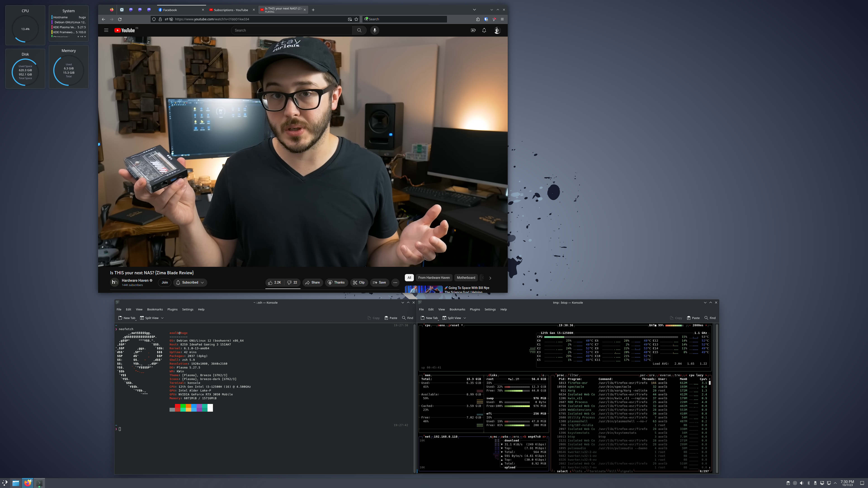Open the more actions three-dot menu
The height and width of the screenshot is (488, 868).
(395, 283)
